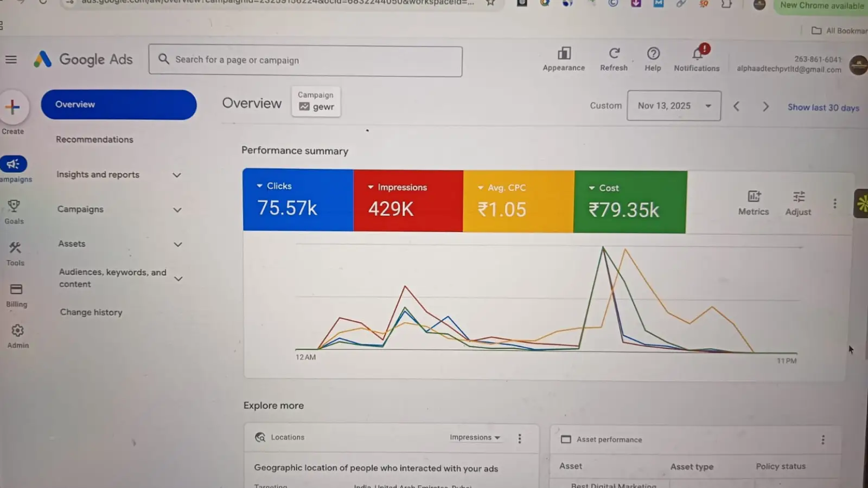Select the Overview tab in sidebar

point(118,105)
